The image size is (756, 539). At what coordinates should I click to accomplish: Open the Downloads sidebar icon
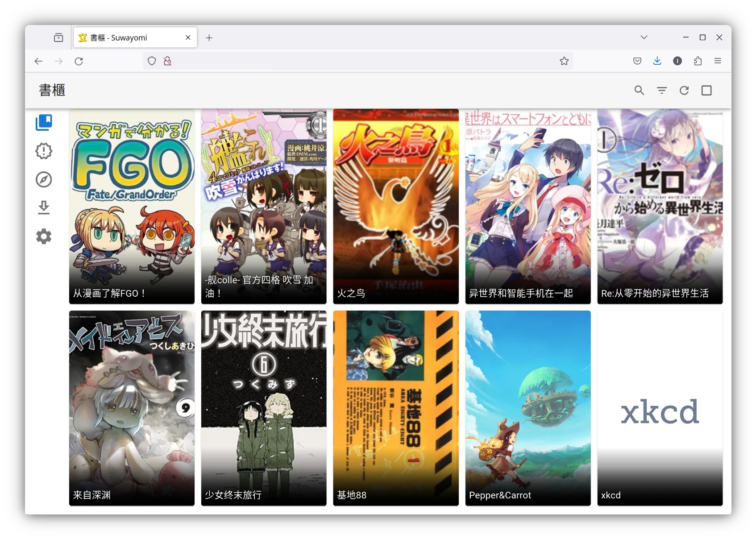tap(44, 208)
